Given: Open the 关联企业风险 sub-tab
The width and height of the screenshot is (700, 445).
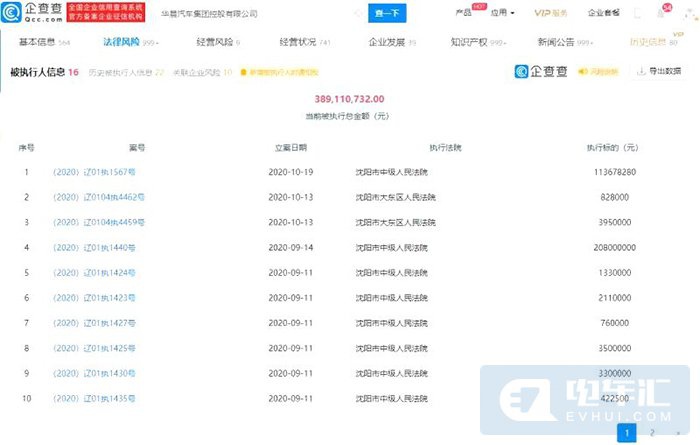Looking at the screenshot, I should (203, 72).
